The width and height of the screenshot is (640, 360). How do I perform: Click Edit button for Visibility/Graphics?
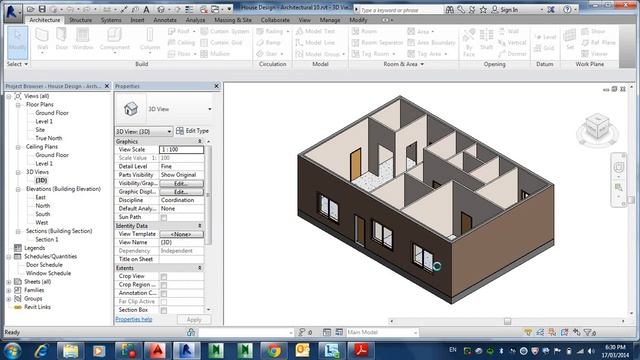pyautogui.click(x=181, y=184)
